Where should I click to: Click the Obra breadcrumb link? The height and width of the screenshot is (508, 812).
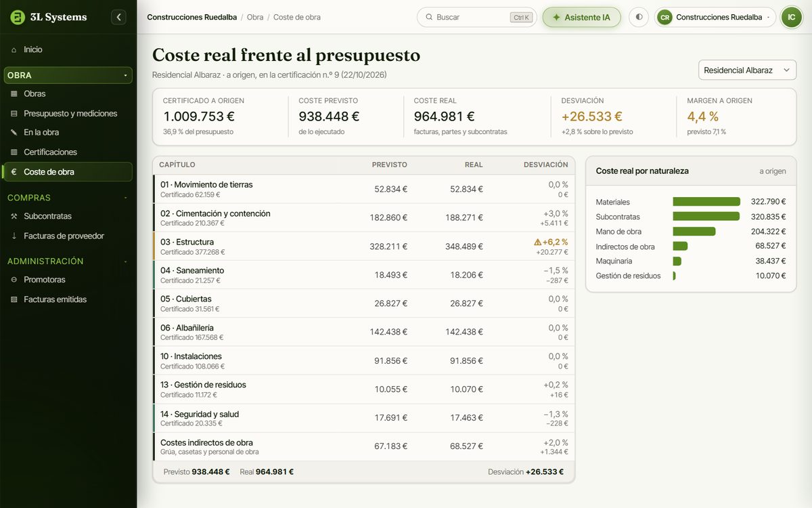[x=255, y=17]
